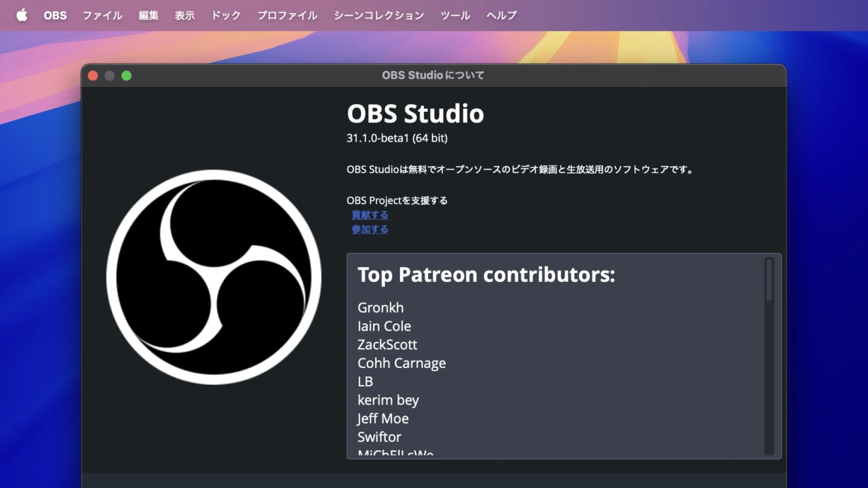Open the ツール menu

coord(455,15)
